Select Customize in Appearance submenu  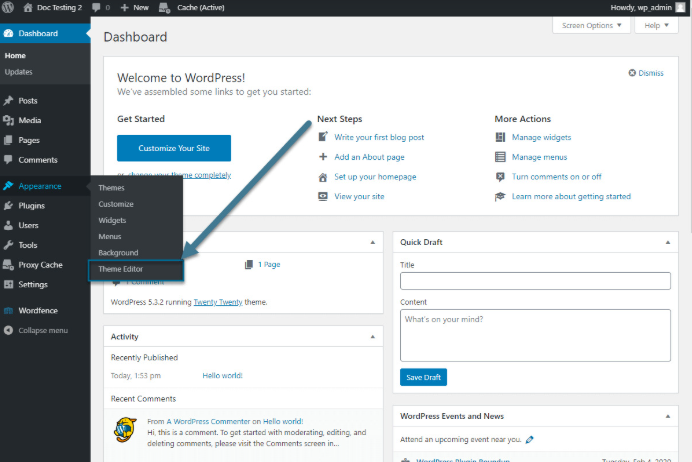(x=116, y=204)
